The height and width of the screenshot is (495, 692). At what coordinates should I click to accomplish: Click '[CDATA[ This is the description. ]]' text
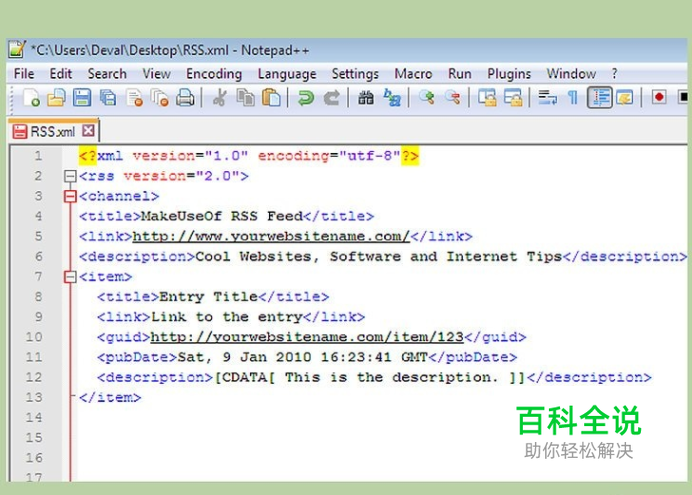[x=370, y=377]
